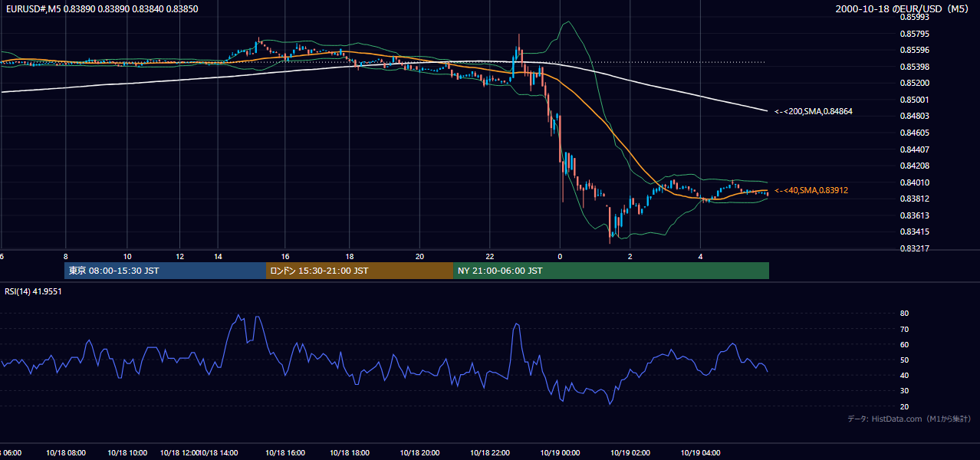Viewport: 980px width, 460px height.
Task: Click price axis value 0.85795
Action: [x=914, y=34]
